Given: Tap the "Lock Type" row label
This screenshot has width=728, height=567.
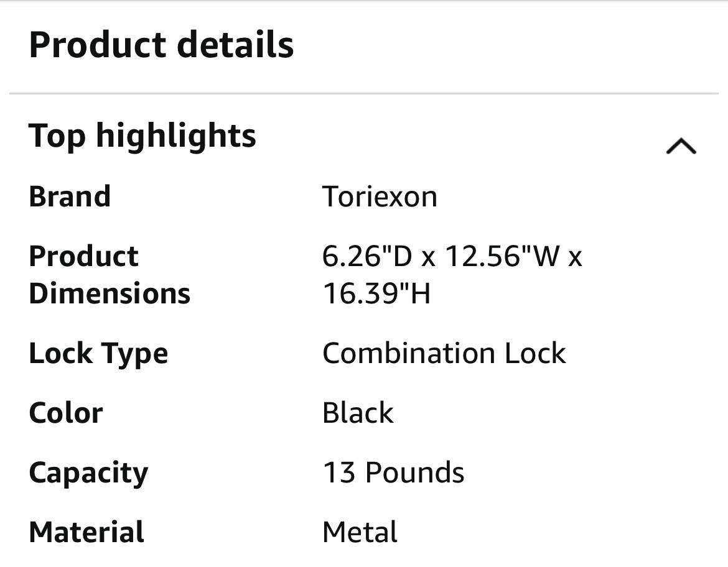Looking at the screenshot, I should tap(98, 353).
